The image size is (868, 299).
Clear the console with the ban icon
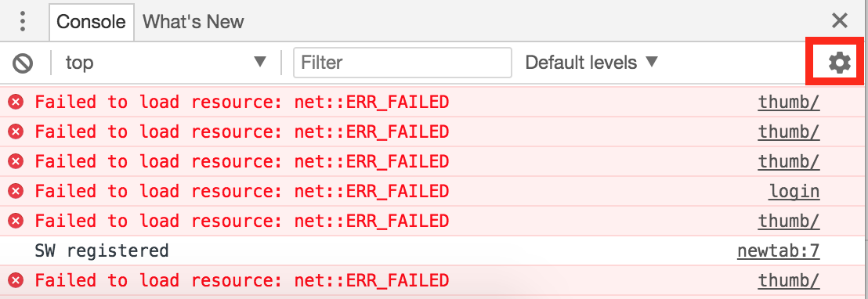click(x=23, y=63)
